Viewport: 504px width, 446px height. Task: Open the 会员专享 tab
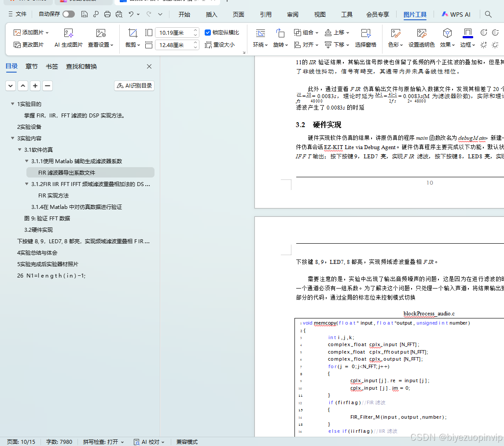point(377,15)
